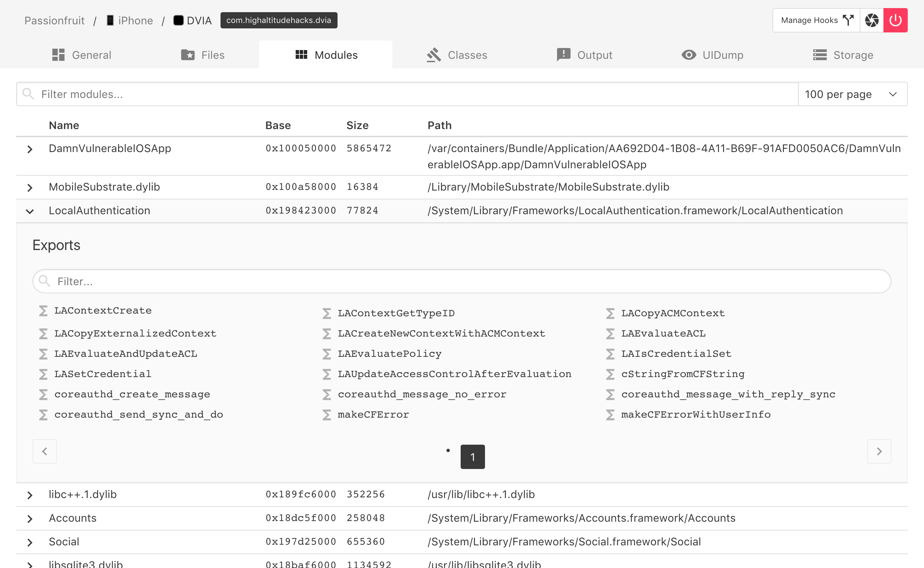
Task: Click the sigma icon beside coreauthd_create_message
Action: 43,394
